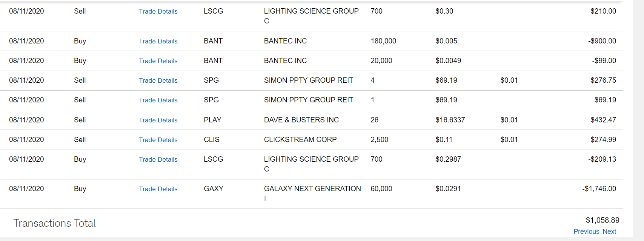Open Trade Details for 20,000-share BANT buy
The height and width of the screenshot is (241, 644).
coord(158,61)
